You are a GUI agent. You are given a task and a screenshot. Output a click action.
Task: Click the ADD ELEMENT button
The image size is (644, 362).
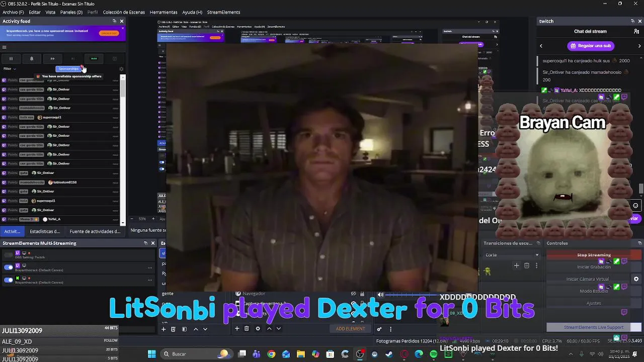[x=351, y=329]
